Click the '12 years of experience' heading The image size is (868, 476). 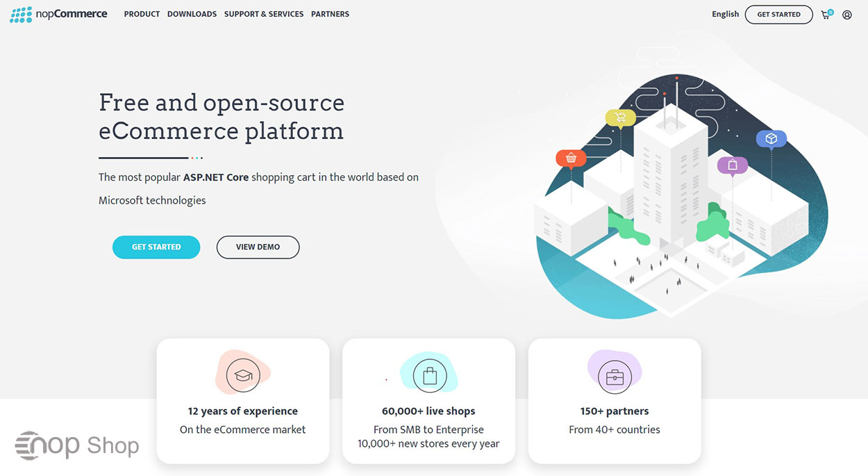pyautogui.click(x=242, y=411)
